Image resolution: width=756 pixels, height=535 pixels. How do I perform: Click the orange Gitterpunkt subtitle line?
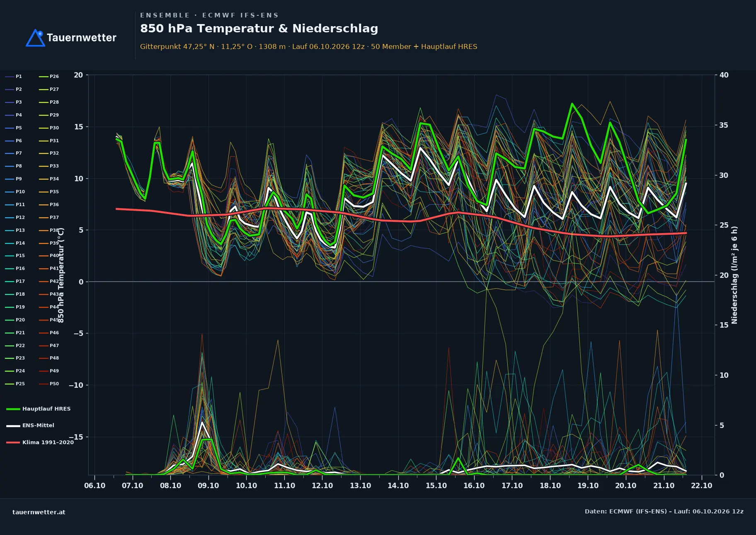309,46
